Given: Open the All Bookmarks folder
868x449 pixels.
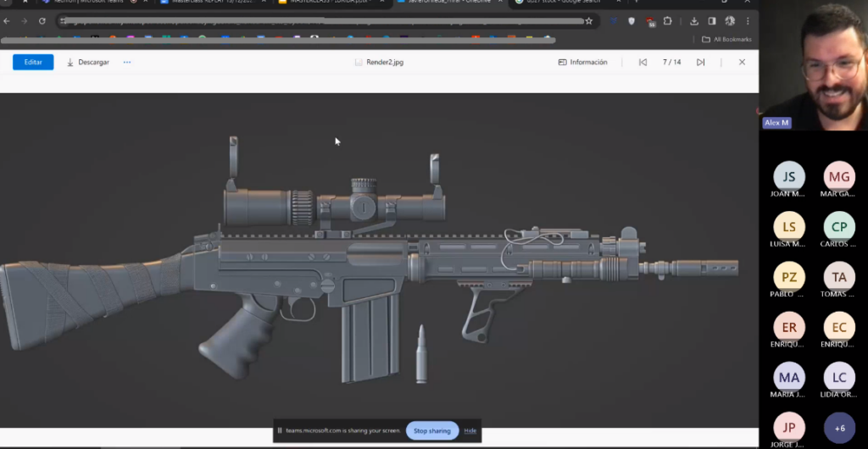Looking at the screenshot, I should [726, 39].
